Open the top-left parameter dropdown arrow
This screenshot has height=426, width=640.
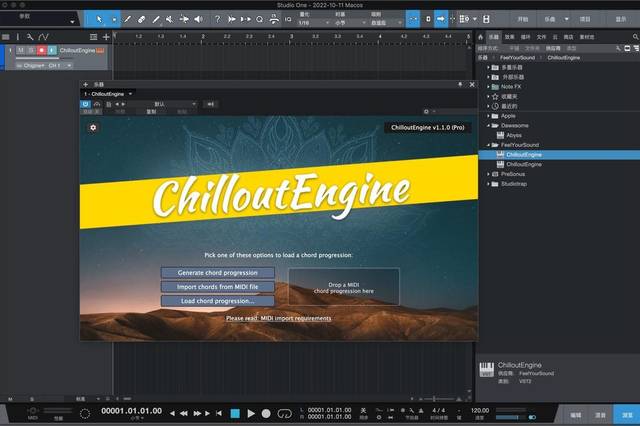click(x=72, y=21)
